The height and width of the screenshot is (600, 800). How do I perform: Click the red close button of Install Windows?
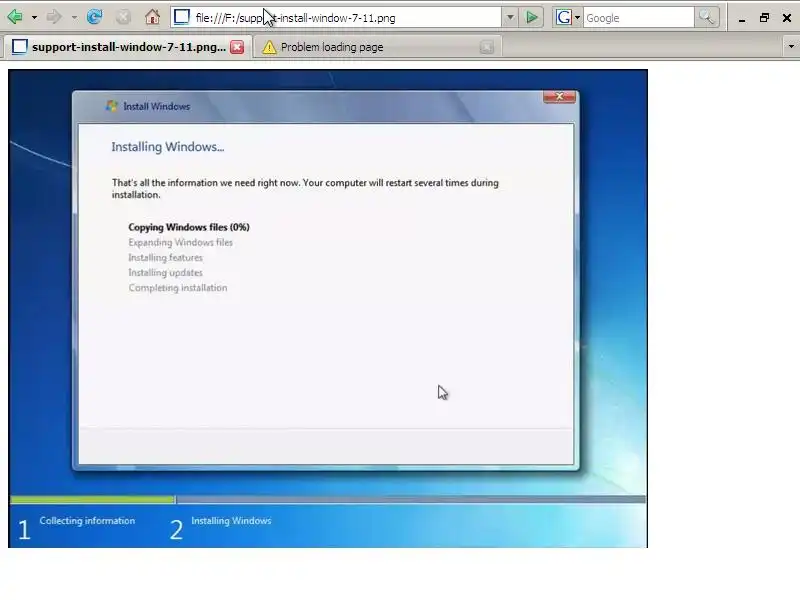click(560, 96)
